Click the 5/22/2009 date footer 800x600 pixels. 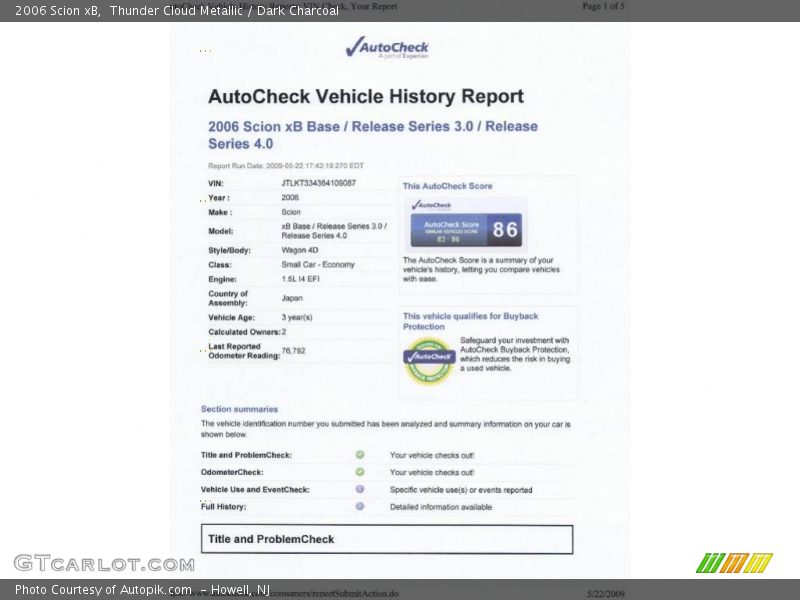pyautogui.click(x=606, y=594)
